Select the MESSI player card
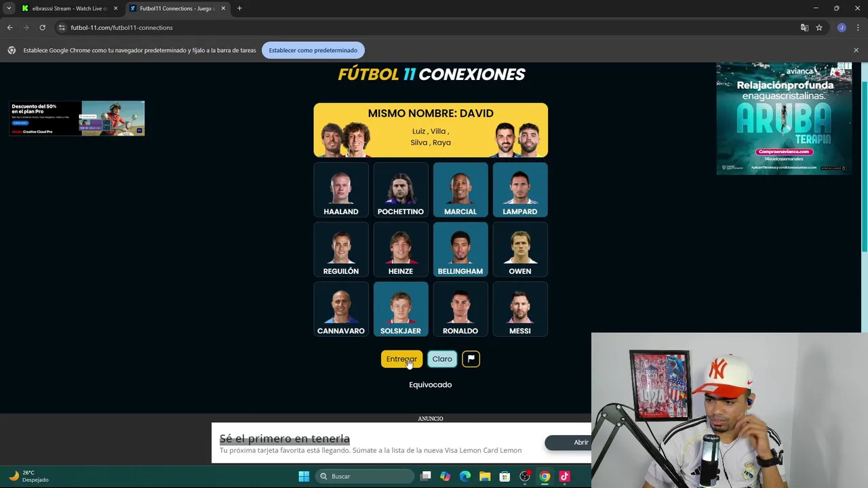Viewport: 868px width, 488px height. click(519, 309)
